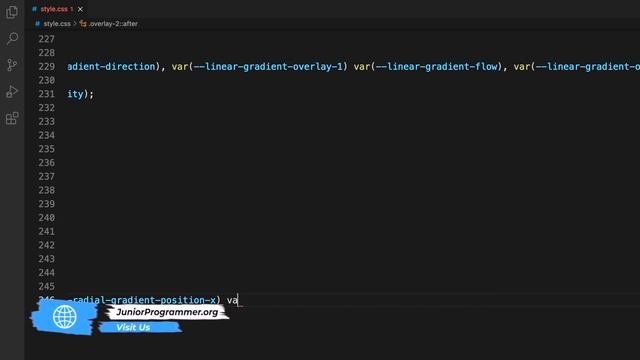Click 'ity);' text on line 231
Viewport: 640px width, 360px height.
point(80,94)
